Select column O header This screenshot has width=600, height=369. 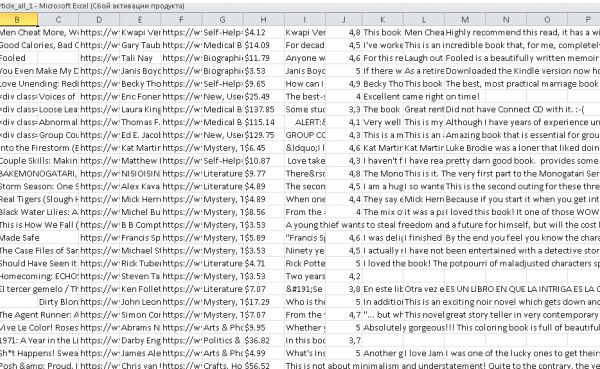pyautogui.click(x=547, y=20)
